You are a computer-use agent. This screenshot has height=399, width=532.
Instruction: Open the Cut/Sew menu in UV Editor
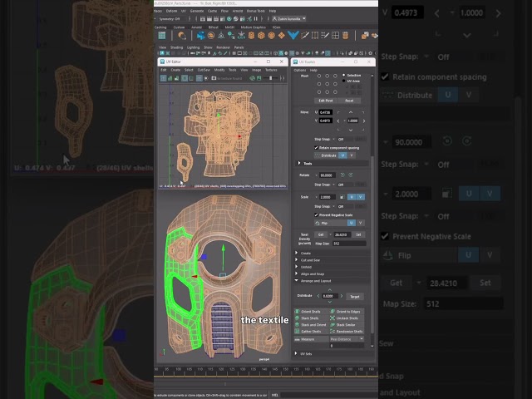204,70
